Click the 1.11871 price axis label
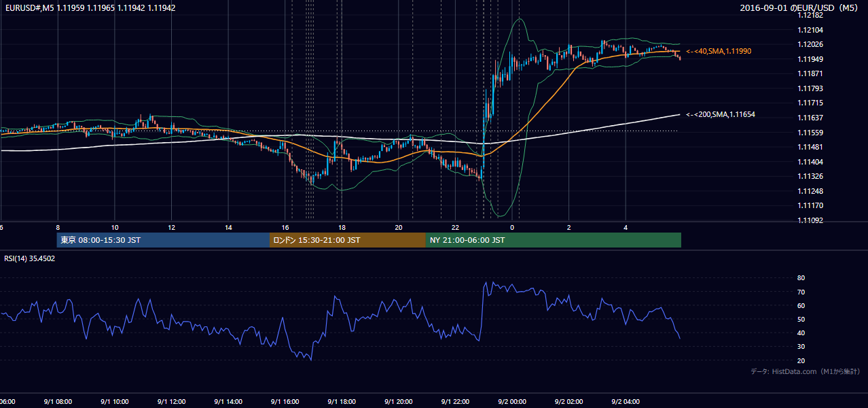The width and height of the screenshot is (868, 408). coord(810,73)
